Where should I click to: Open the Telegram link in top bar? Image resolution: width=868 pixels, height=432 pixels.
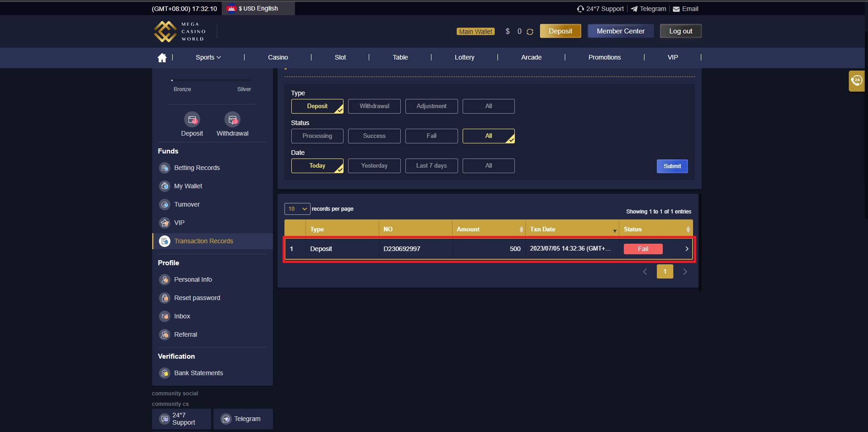649,9
